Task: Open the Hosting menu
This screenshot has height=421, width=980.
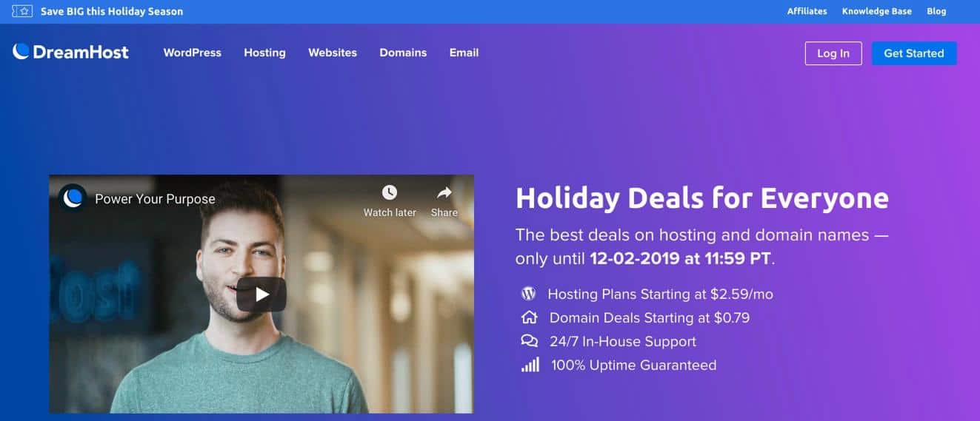Action: coord(264,53)
